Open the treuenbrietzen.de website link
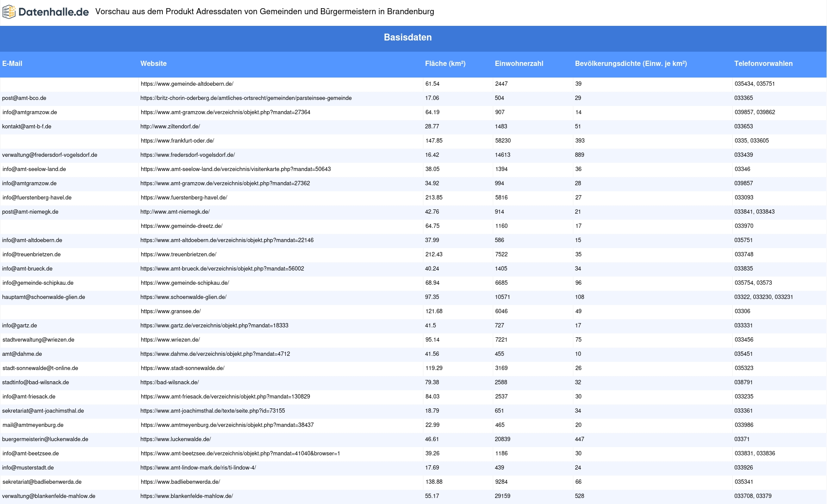This screenshot has height=504, width=827. point(178,255)
